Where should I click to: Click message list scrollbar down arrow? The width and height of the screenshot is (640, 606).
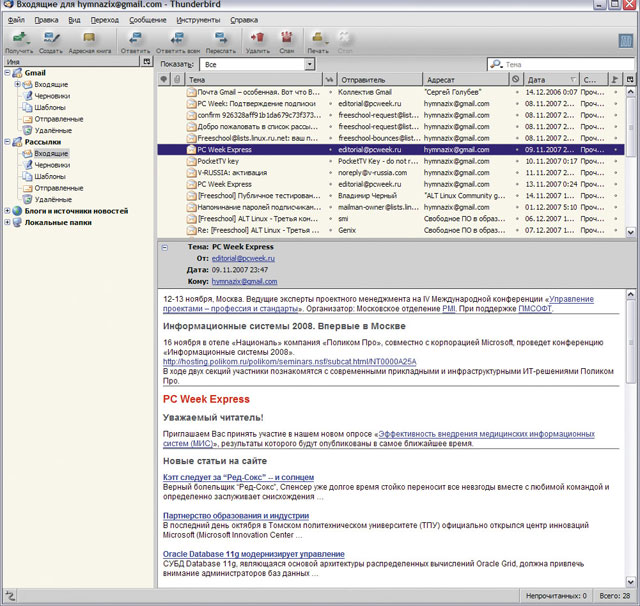click(x=630, y=232)
